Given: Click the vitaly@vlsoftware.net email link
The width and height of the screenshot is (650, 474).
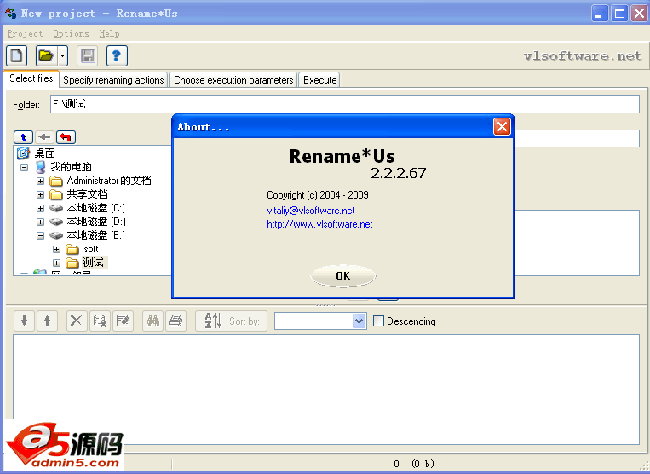Looking at the screenshot, I should 310,210.
